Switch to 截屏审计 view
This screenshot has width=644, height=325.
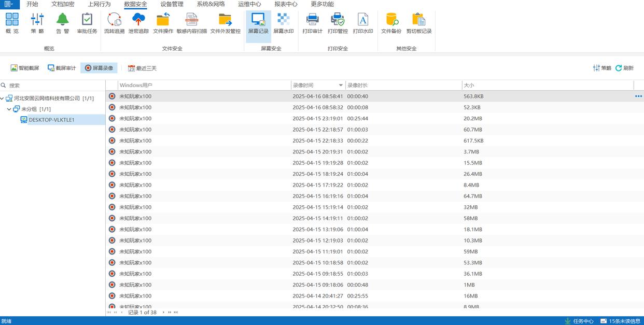point(62,68)
